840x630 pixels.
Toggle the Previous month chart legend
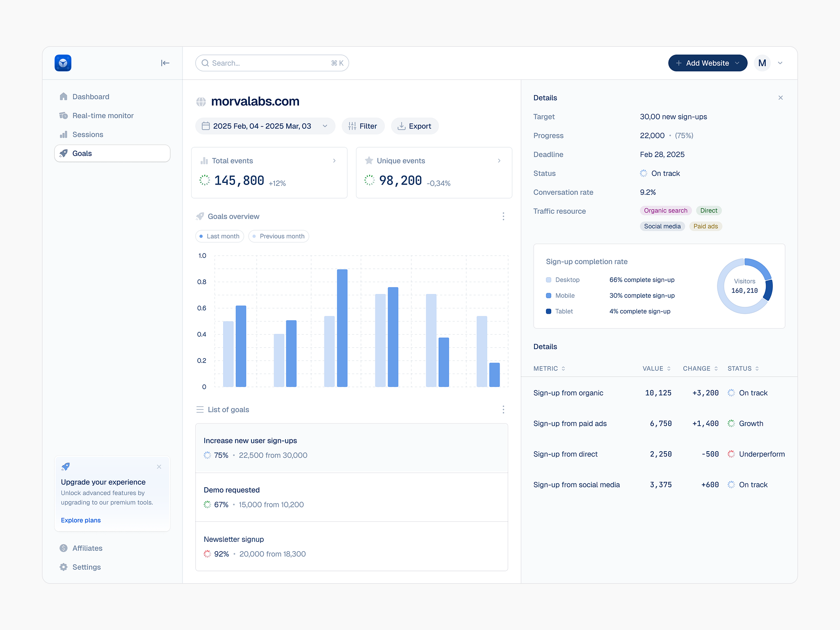[278, 236]
